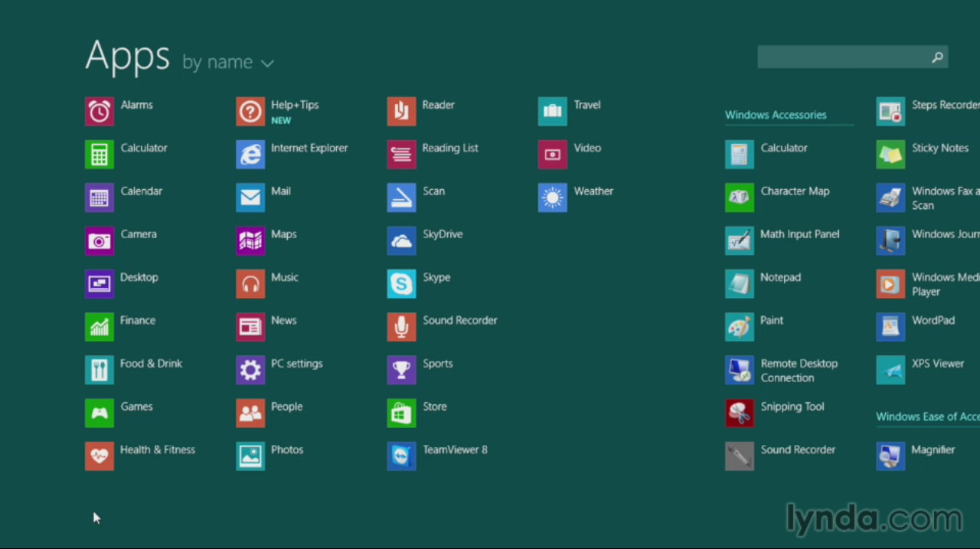Open the News app icon
The image size is (980, 549).
tap(250, 327)
